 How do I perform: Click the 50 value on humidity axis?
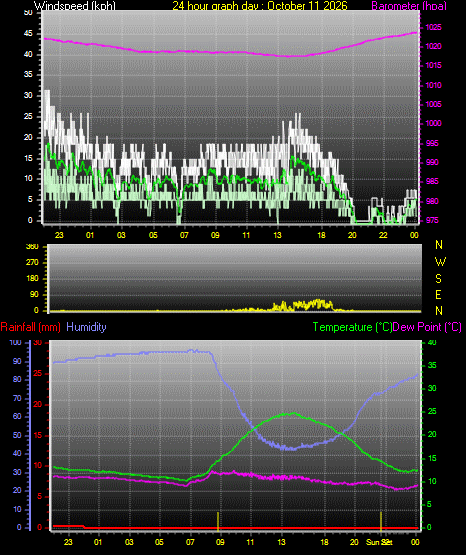click(17, 435)
